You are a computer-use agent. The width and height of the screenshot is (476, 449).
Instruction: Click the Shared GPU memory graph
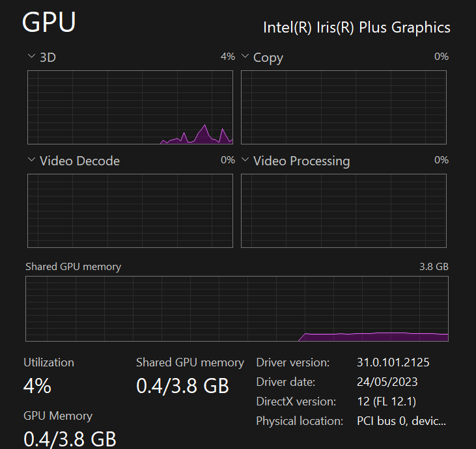237,309
